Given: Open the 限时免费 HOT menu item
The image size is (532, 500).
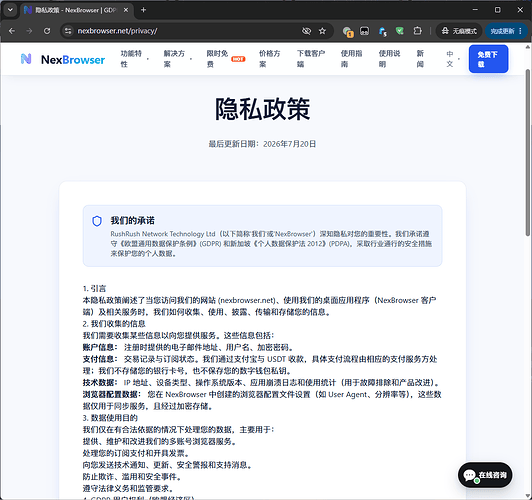Looking at the screenshot, I should [x=226, y=59].
